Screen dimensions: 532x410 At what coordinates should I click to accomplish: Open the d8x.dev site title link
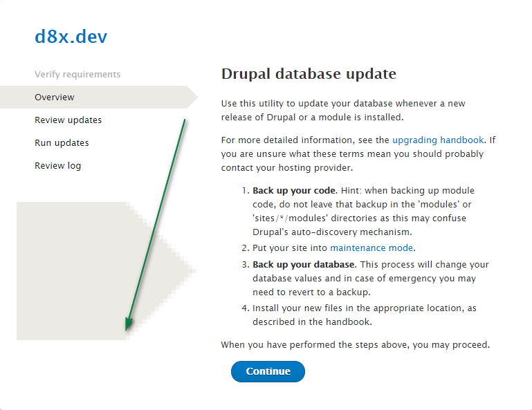(x=71, y=36)
